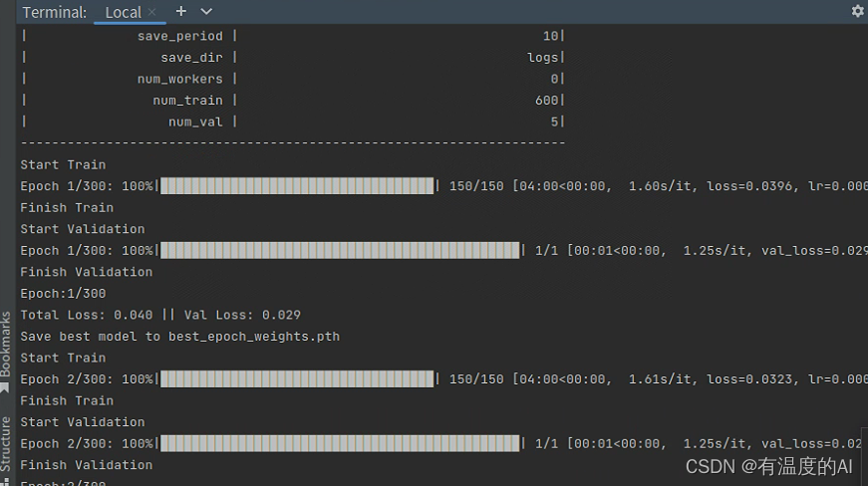Click the first Finish Train line
Screen dimensions: 868x486
[x=67, y=208]
